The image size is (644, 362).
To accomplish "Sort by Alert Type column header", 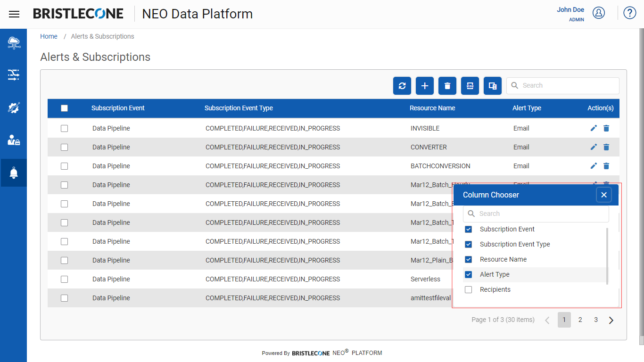I will tap(527, 108).
